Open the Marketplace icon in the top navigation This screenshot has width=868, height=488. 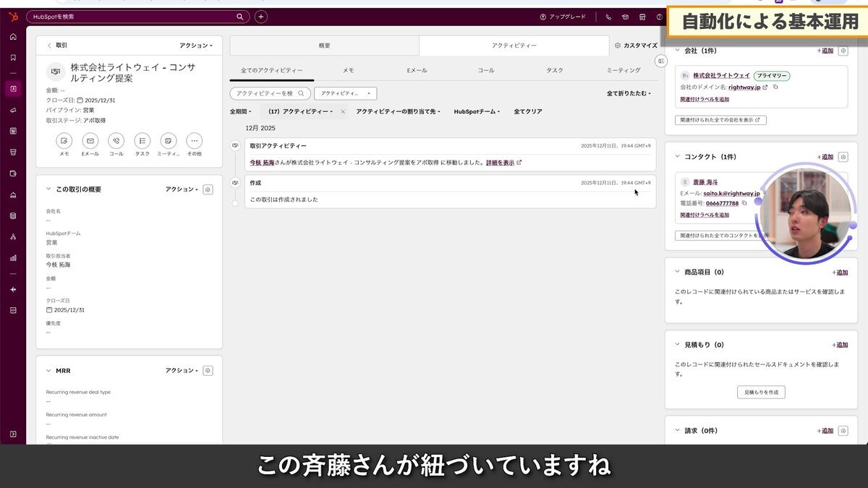pos(642,17)
